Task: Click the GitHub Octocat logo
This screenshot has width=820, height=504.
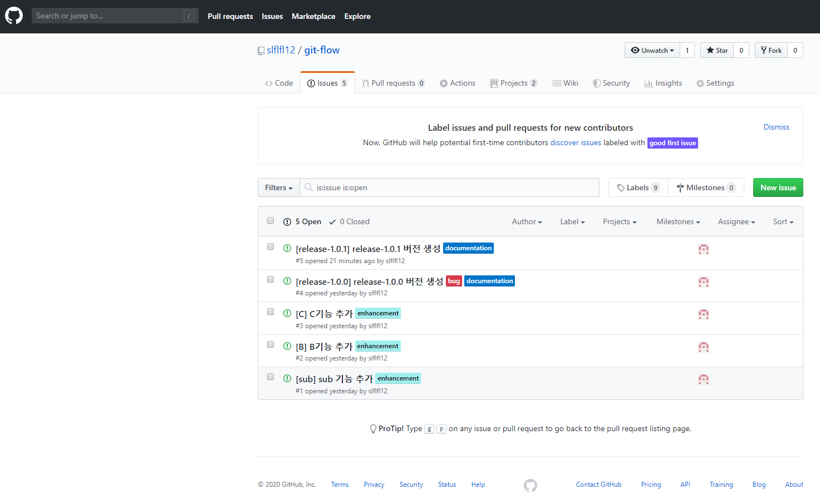Action: (13, 15)
